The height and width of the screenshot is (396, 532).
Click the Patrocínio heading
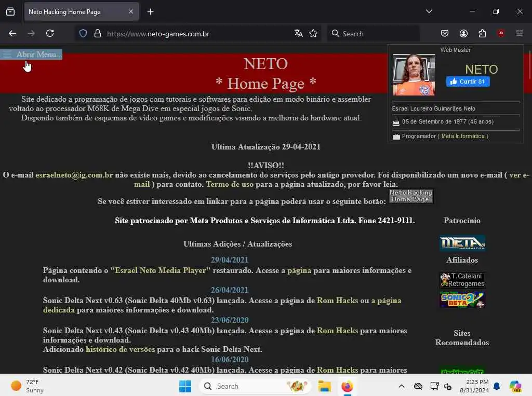point(462,221)
